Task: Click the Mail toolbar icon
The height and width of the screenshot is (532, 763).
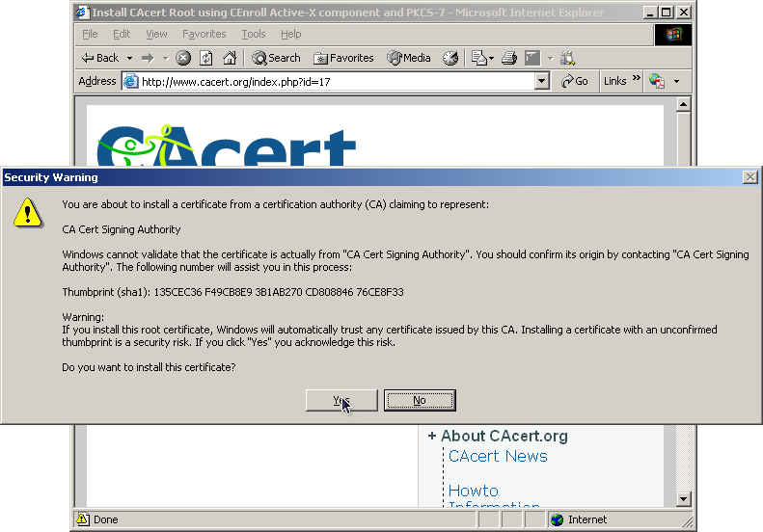Action: (479, 59)
